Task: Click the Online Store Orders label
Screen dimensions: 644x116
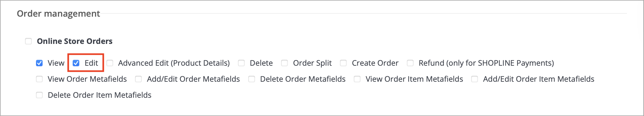Action: 75,41
